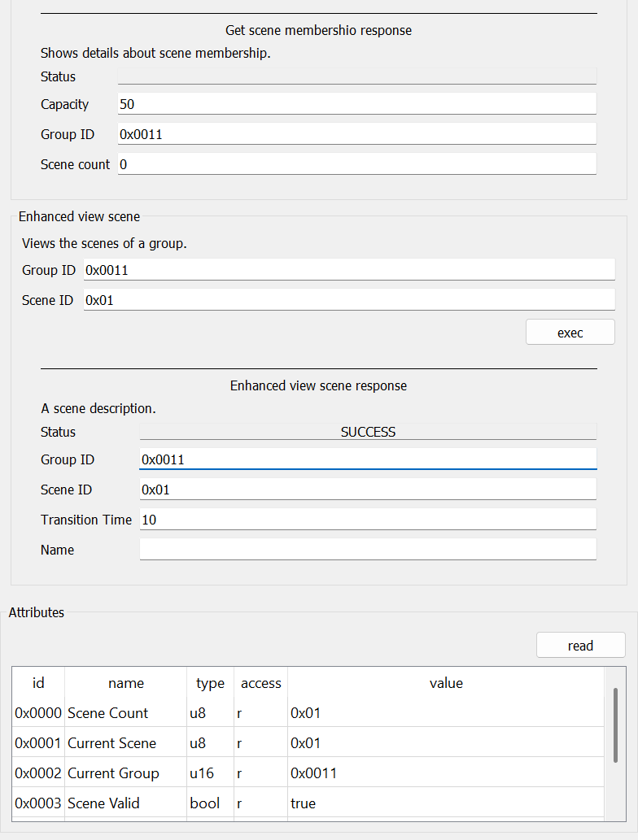This screenshot has height=840, width=638.
Task: Select the response Group ID field with blue underline
Action: pyautogui.click(x=368, y=459)
